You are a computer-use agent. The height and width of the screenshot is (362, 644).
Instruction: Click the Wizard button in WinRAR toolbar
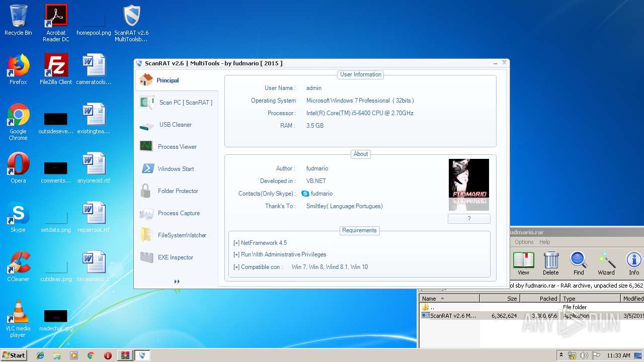click(606, 263)
